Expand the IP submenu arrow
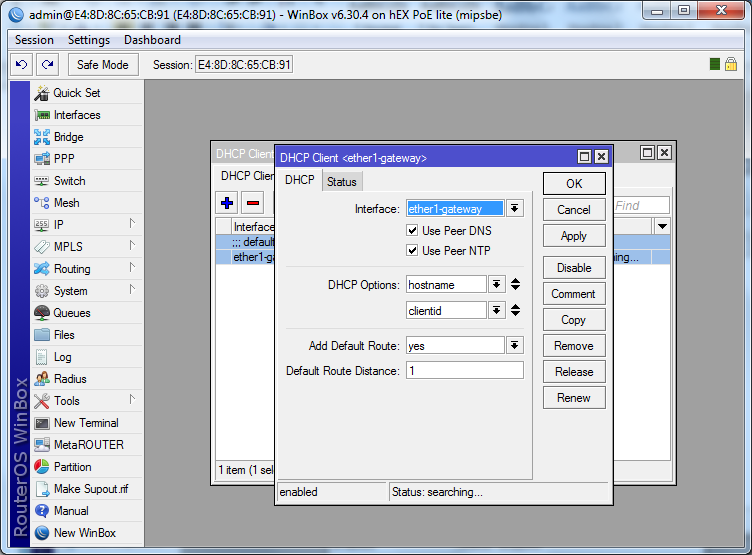Image resolution: width=752 pixels, height=555 pixels. click(132, 224)
